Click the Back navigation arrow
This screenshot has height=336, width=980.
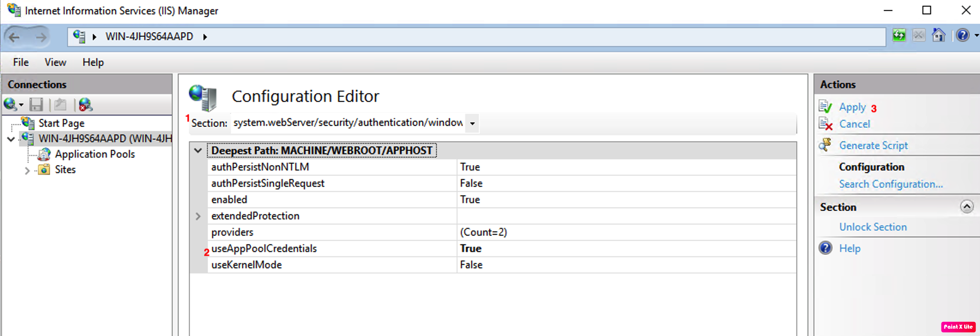tap(15, 37)
